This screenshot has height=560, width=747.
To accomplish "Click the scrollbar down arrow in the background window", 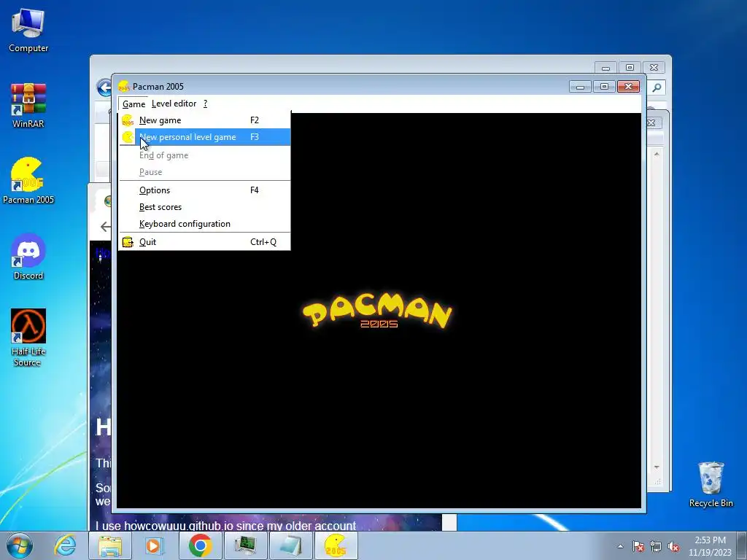I will pyautogui.click(x=657, y=467).
